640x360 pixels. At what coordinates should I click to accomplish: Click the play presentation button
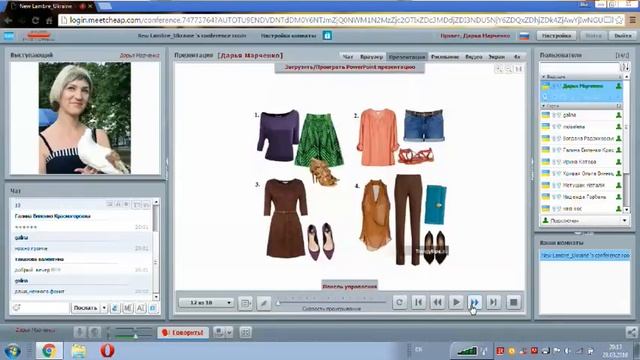456,302
